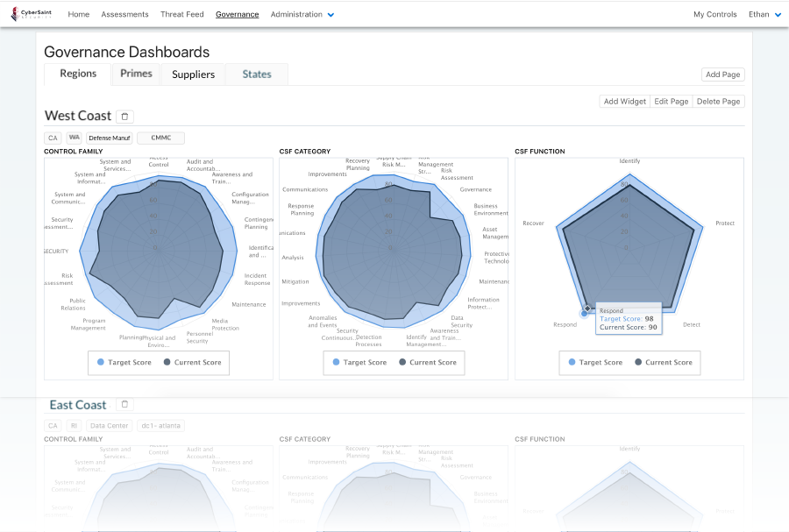Toggle Current Score legend in CSF Function chart

[662, 362]
